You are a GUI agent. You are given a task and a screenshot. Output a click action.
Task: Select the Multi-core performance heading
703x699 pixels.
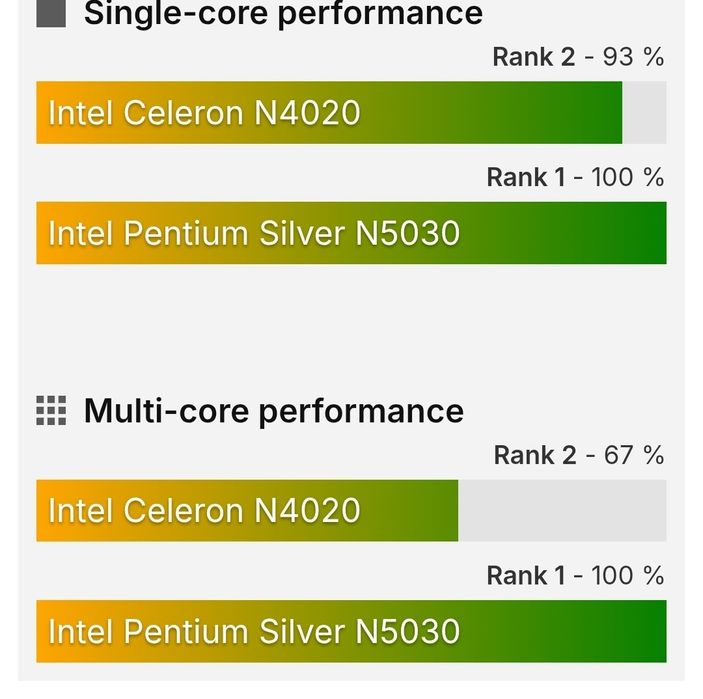274,411
